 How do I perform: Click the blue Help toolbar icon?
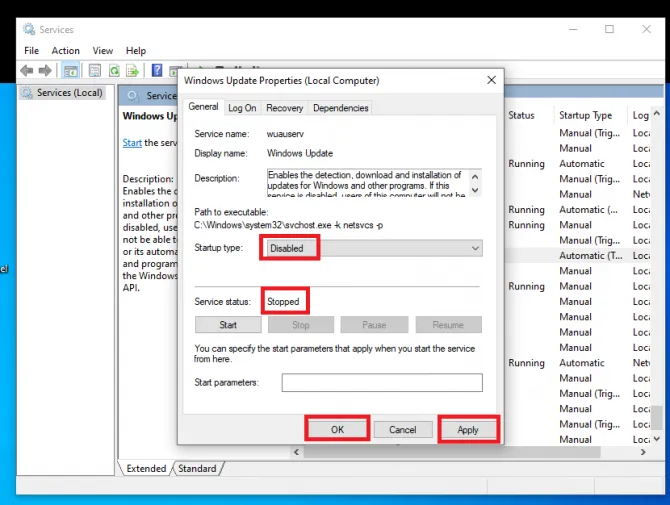click(157, 70)
